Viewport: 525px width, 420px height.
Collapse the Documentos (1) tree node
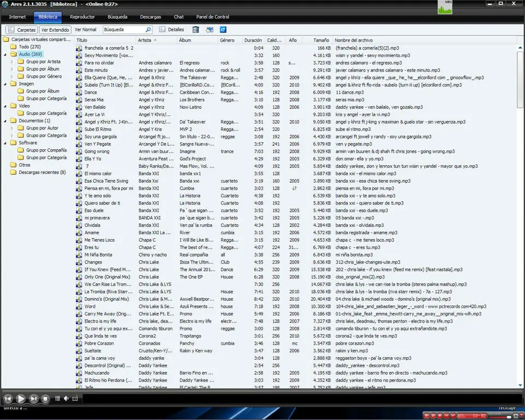pos(5,120)
